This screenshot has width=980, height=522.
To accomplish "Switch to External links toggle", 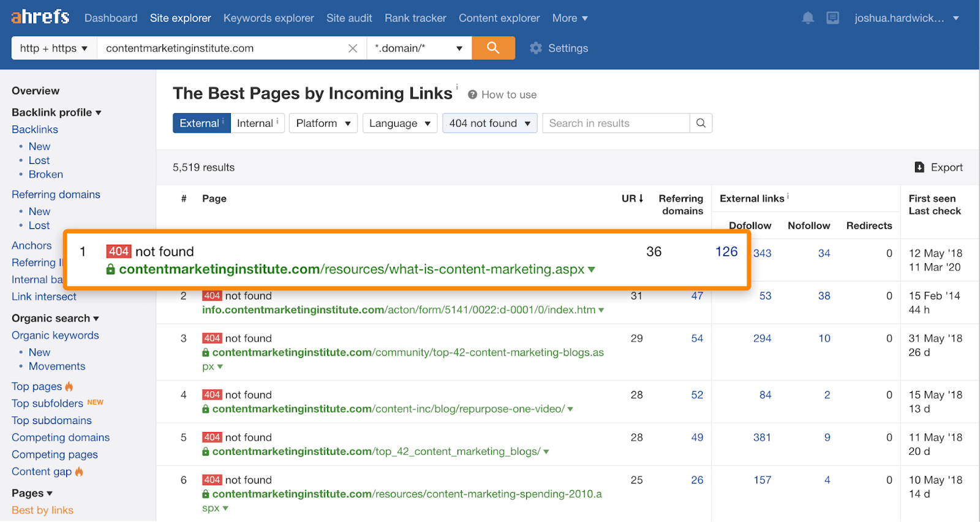I will pos(201,123).
